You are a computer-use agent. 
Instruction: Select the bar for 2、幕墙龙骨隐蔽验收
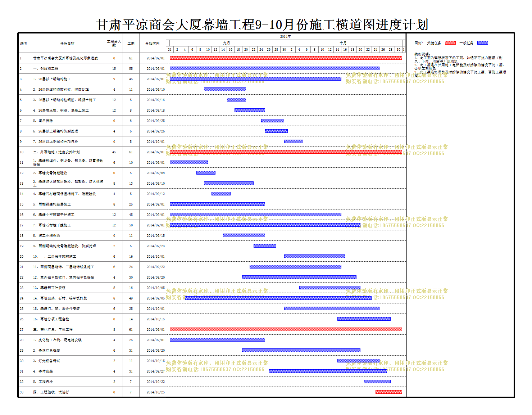click(x=206, y=173)
